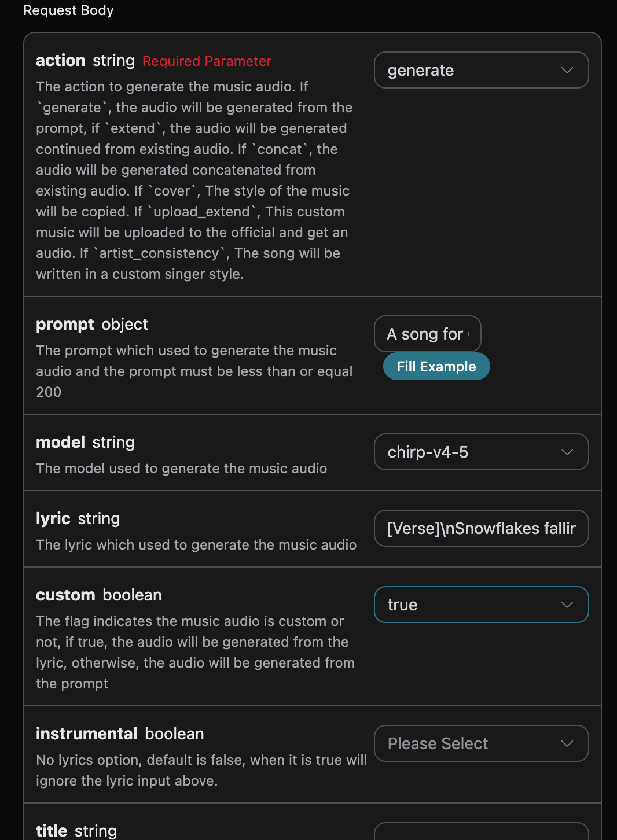Click the red "Required Parameter" label
The width and height of the screenshot is (617, 840).
point(207,61)
